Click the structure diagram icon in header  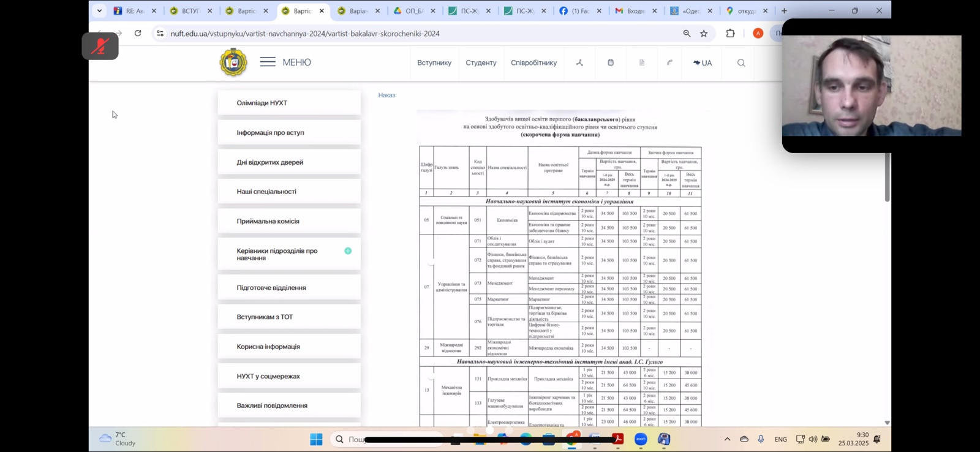click(x=579, y=63)
